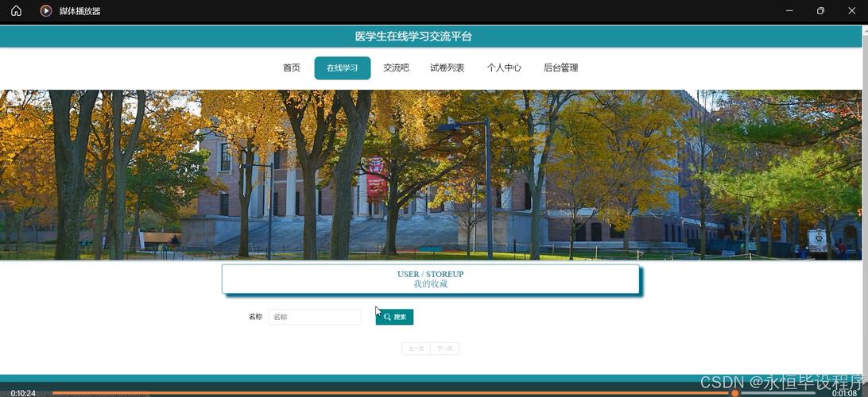Minimize the media player window

point(789,10)
